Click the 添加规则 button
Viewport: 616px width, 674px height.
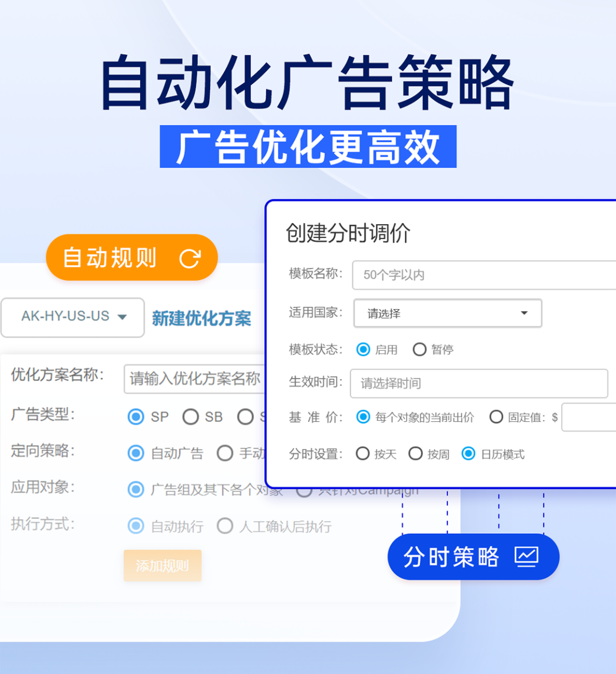pos(163,566)
